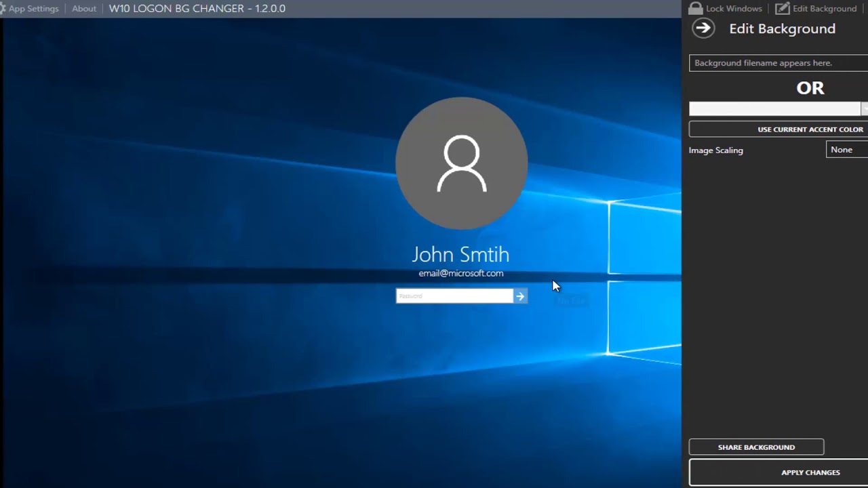Expand the accent color dropdown chevron

coord(865,108)
